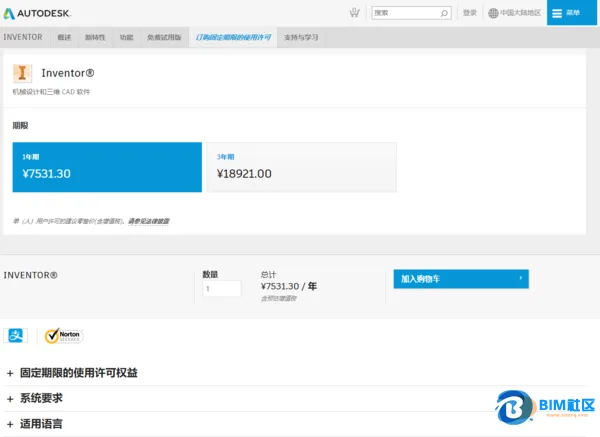
Task: Click the globe region icon
Action: coord(493,13)
